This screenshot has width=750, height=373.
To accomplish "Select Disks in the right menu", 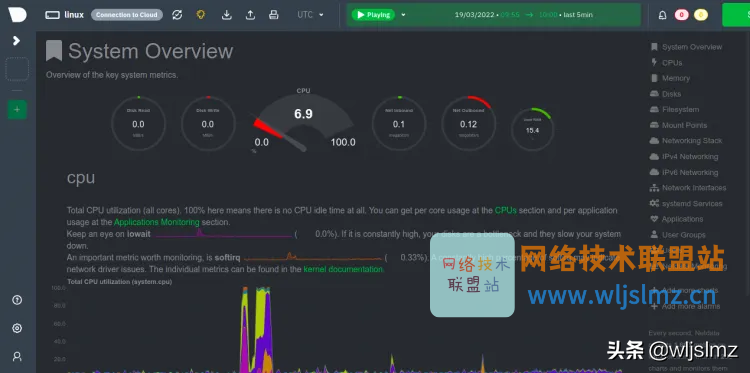I will [x=665, y=94].
